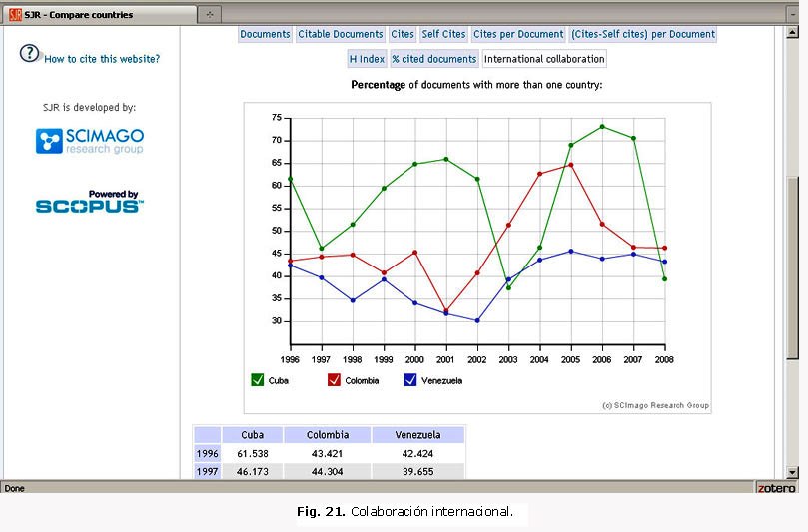Click the scrollbar down arrow

coord(792,472)
